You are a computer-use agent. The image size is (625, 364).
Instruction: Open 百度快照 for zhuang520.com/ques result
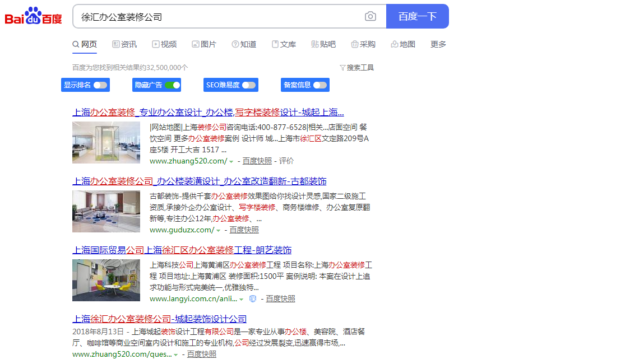202,354
